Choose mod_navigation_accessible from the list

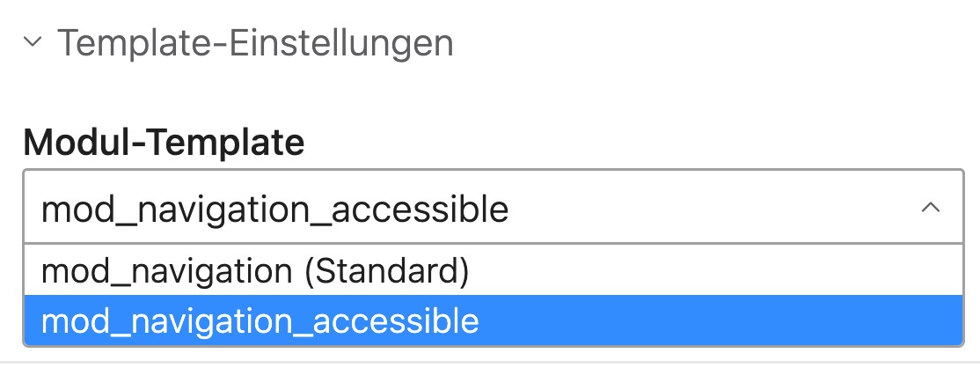tap(260, 321)
